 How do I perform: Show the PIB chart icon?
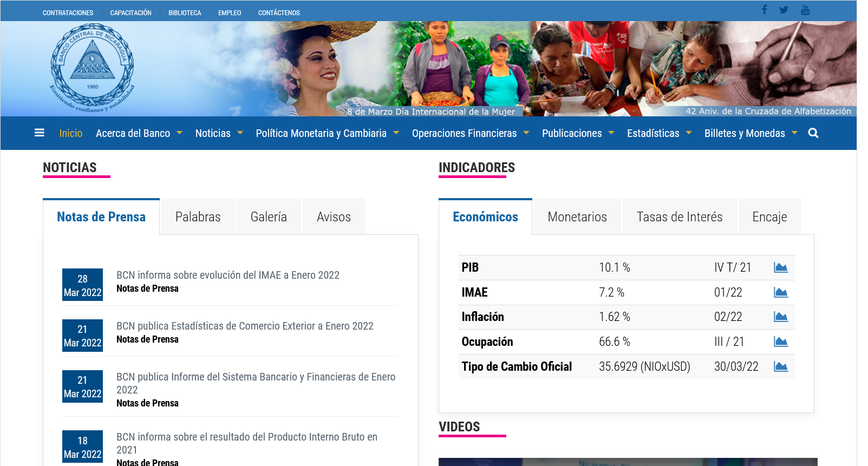pos(780,267)
